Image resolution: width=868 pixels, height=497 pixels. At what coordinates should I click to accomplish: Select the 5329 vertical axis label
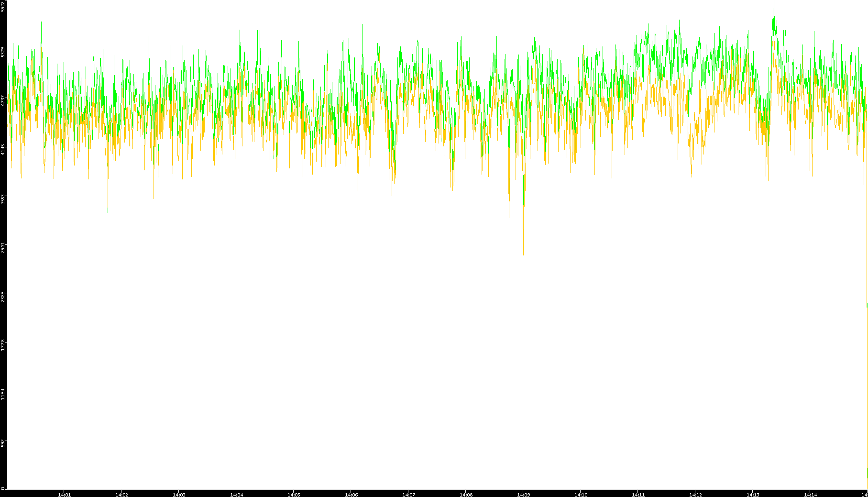click(3, 52)
